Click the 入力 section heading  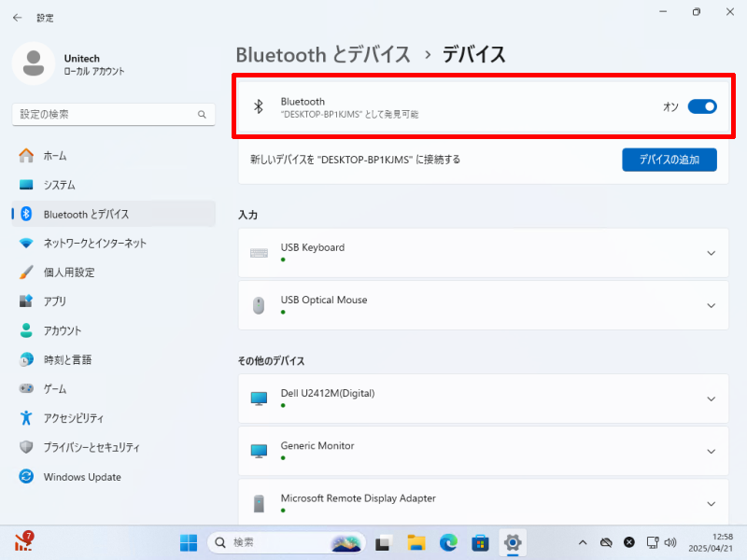(x=247, y=215)
